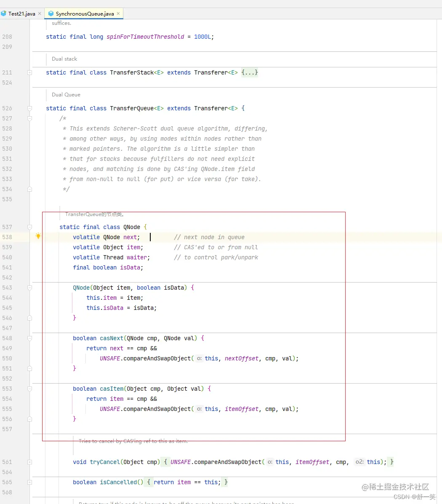
Task: Click TransferQueue class name
Action: coord(132,108)
